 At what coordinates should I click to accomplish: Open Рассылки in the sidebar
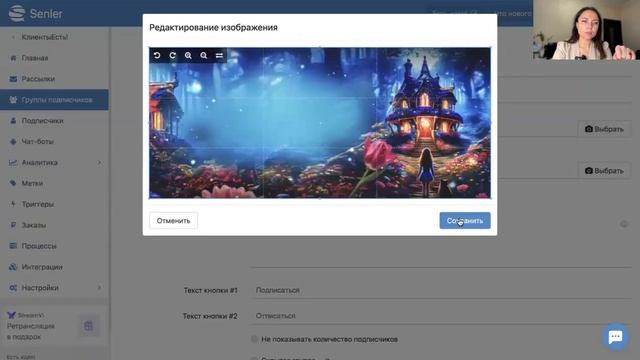click(x=38, y=79)
